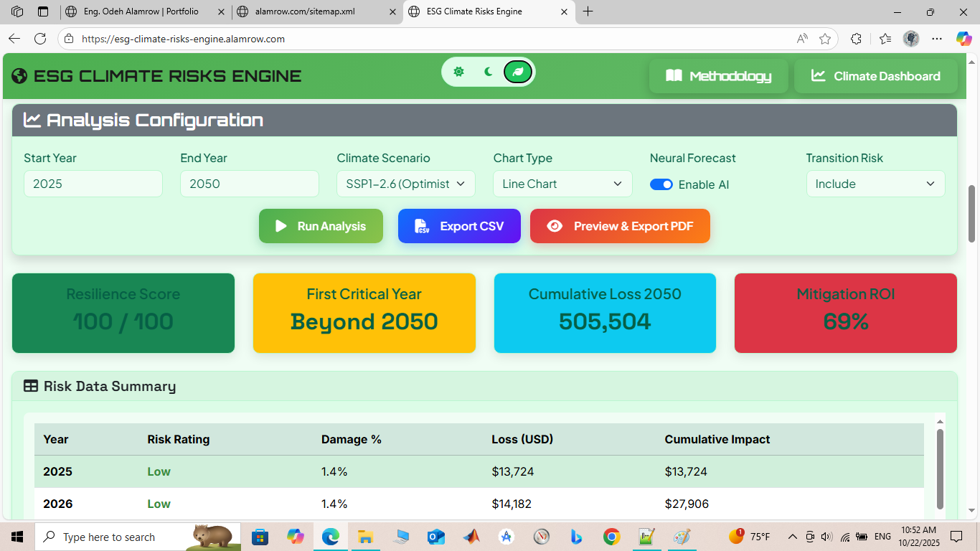Open the Climate Scenario dropdown

[405, 184]
